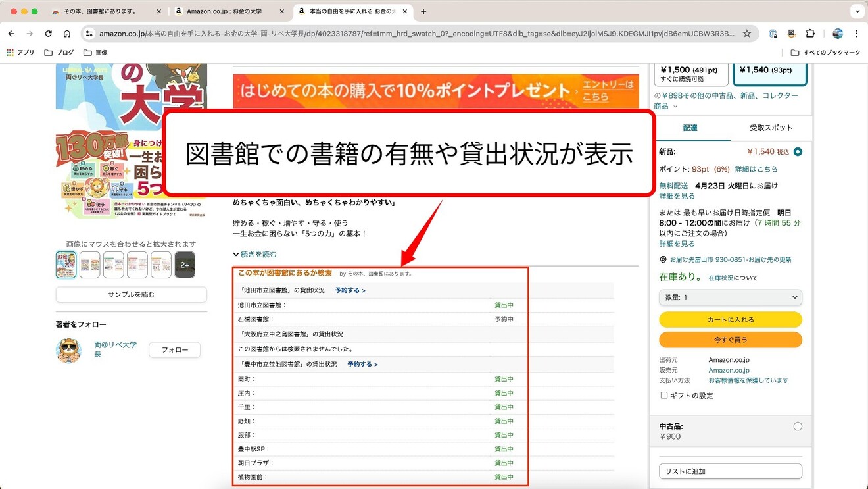This screenshot has width=868, height=489.
Task: Click 予約中 status for 石橋図書館
Action: (x=504, y=319)
